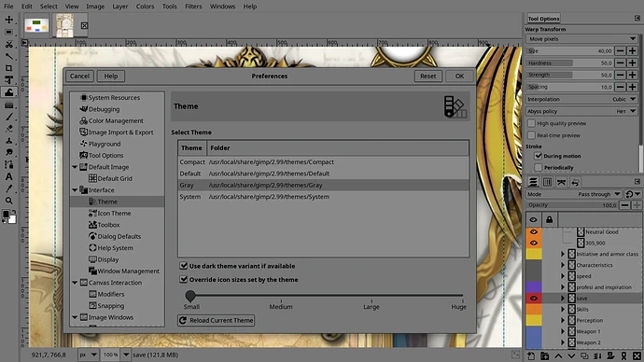Viewport: 644px width, 362px height.
Task: Expand the Skills layer group
Action: tap(563, 310)
